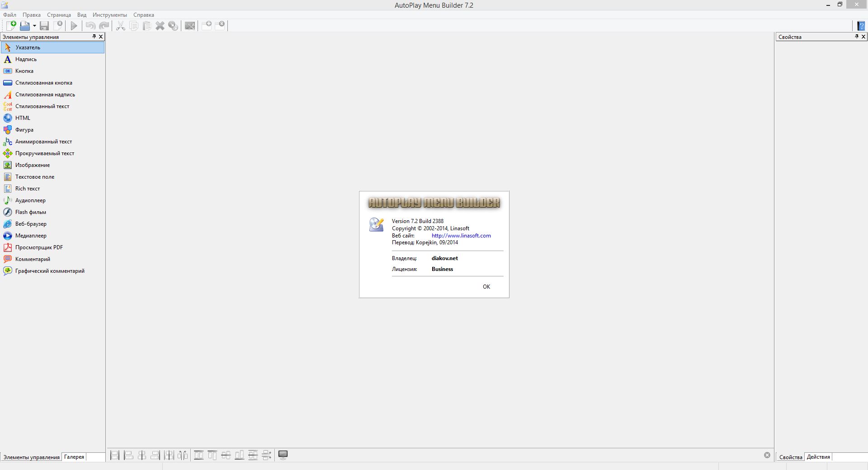Select the Rich текст control

point(52,189)
